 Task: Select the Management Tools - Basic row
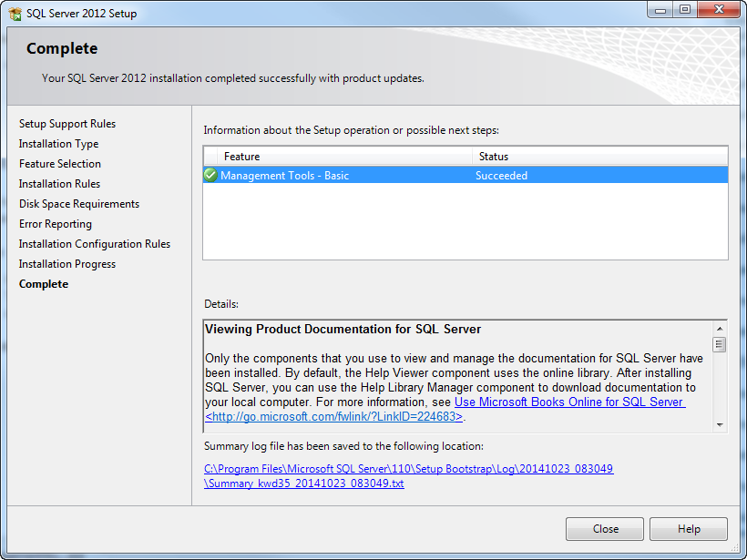point(466,175)
